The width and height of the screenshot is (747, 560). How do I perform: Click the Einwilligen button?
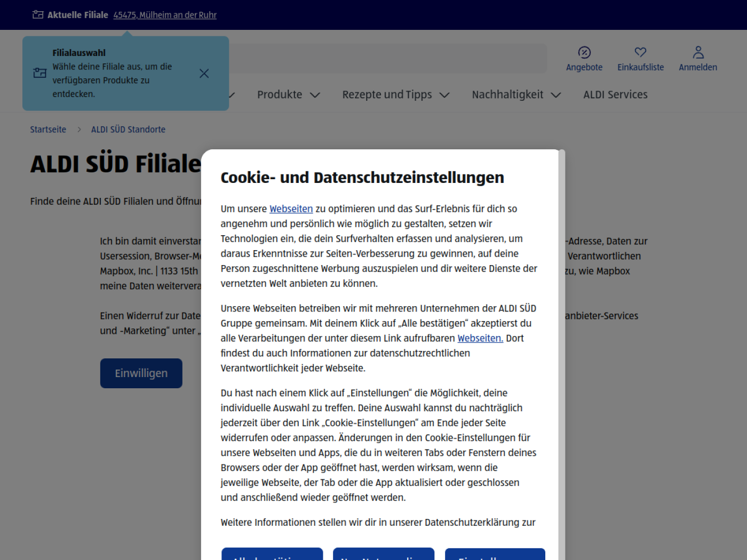[x=141, y=373]
